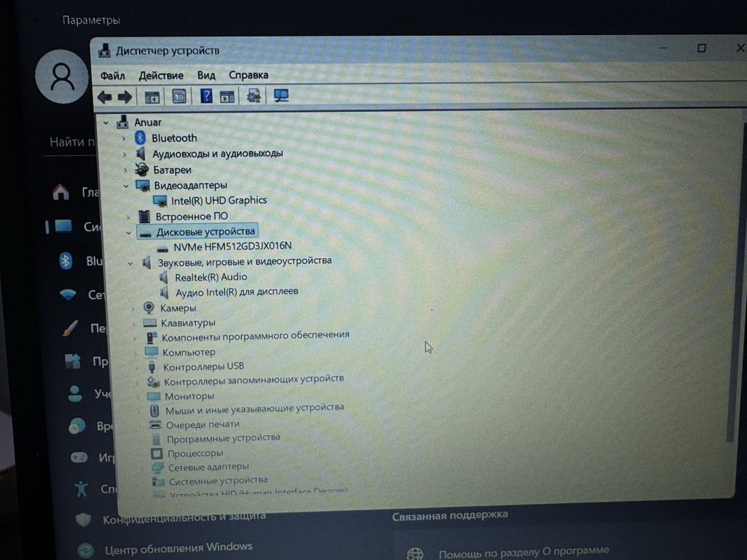Open the accounts person icon in Параметры sidebar
Screen dimensions: 747x560
point(75,393)
